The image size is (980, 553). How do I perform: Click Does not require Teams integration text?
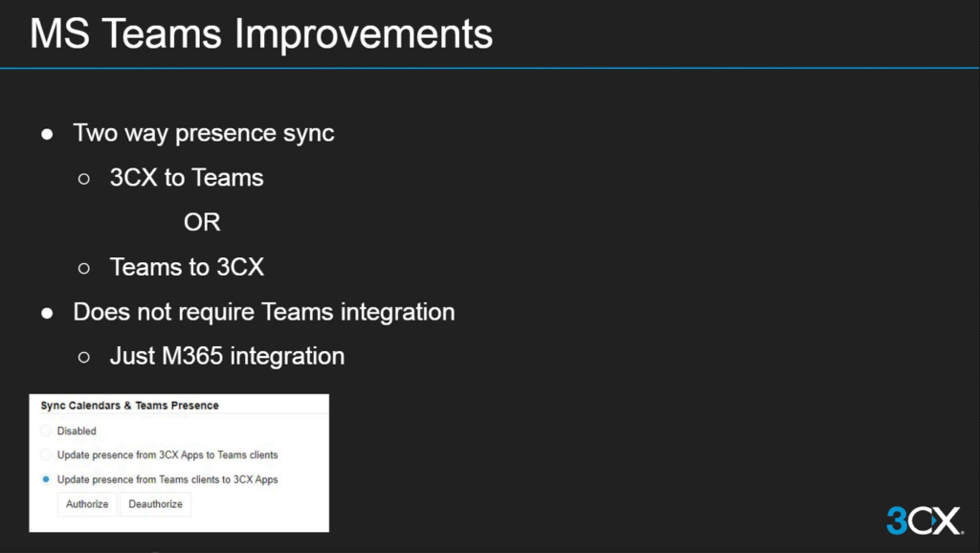tap(264, 312)
